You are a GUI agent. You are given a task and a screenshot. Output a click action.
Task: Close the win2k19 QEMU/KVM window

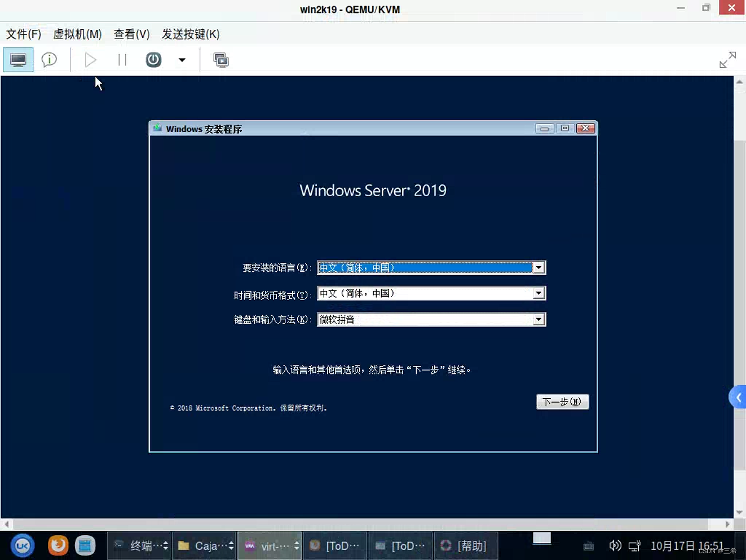click(x=732, y=7)
